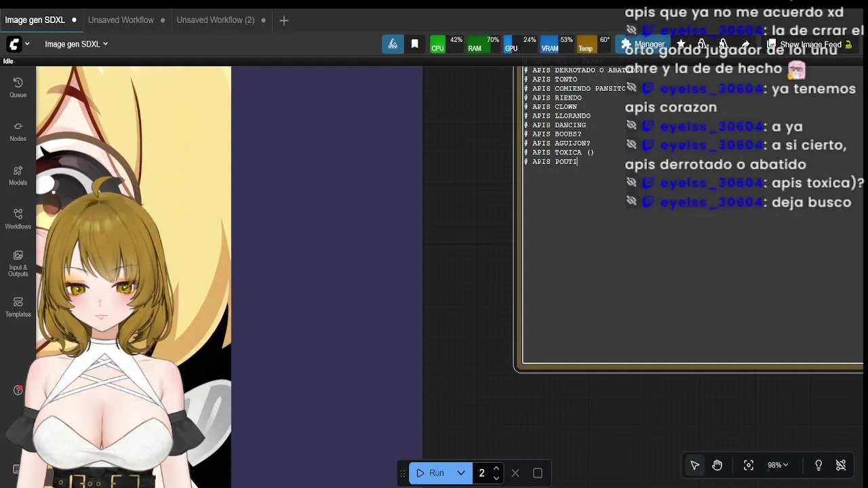868x488 pixels.
Task: Activate the Hand pan mode
Action: (717, 465)
